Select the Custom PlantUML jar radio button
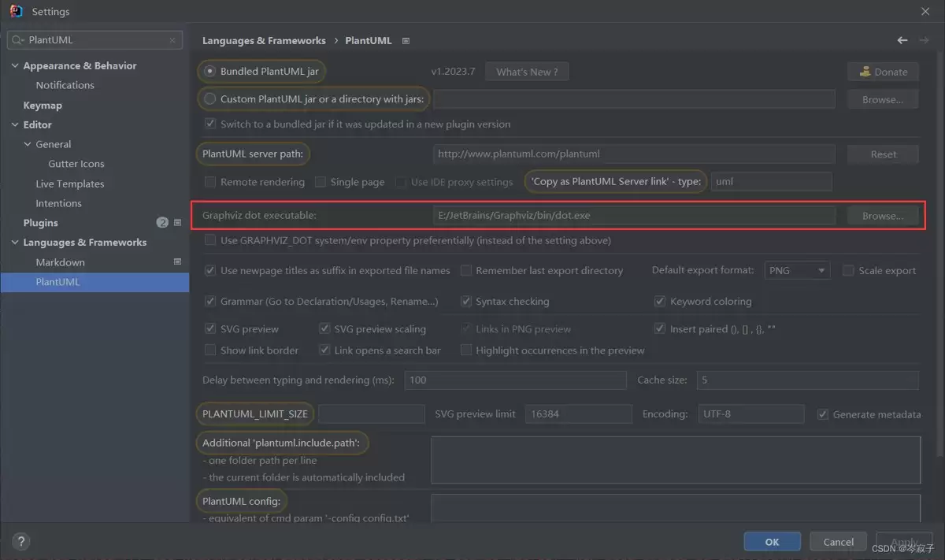 coord(209,98)
